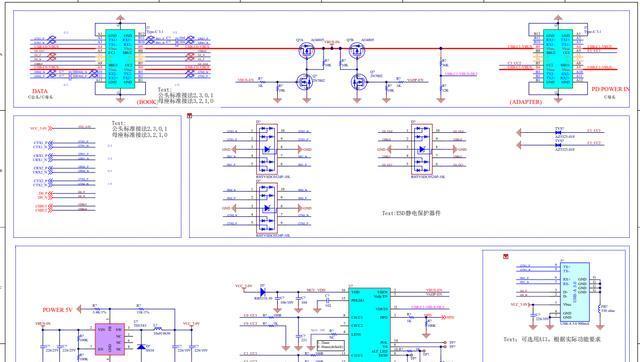Select the large cyan PD controller IC block

tap(369, 325)
